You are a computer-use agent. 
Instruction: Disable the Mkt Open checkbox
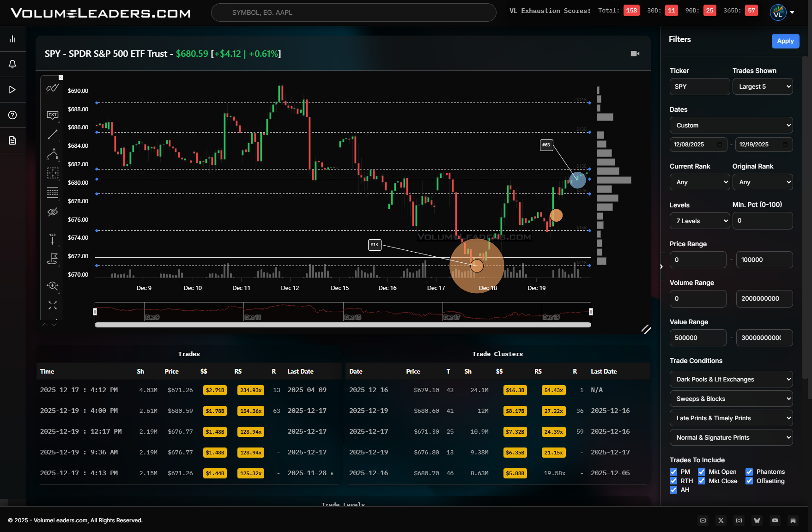pos(702,472)
